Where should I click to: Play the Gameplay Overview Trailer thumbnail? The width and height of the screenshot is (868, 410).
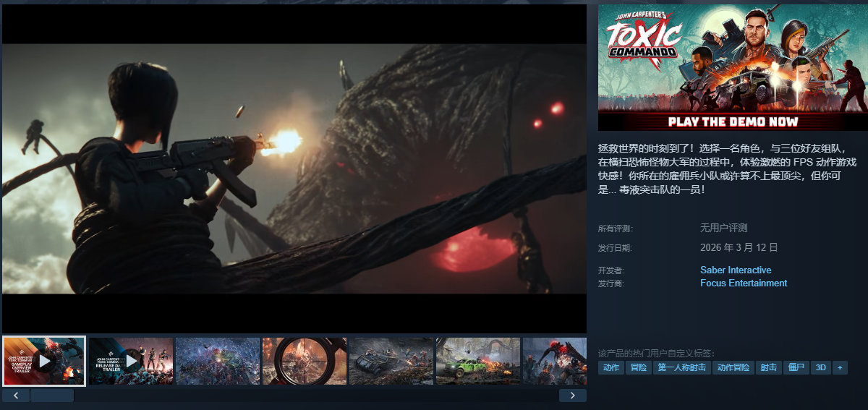pyautogui.click(x=43, y=361)
